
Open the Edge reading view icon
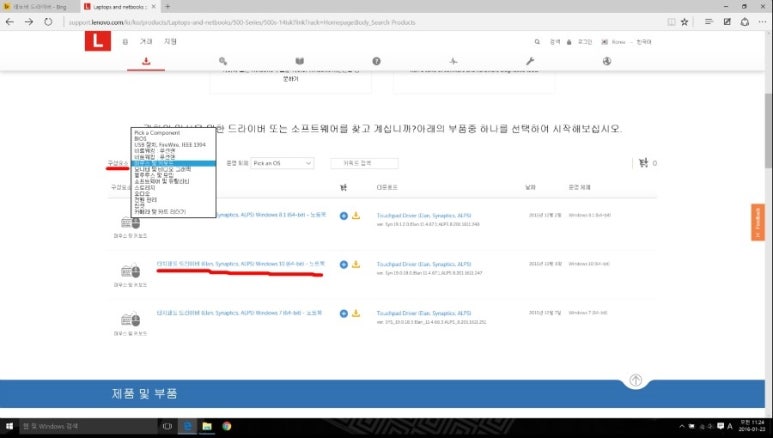tap(671, 22)
